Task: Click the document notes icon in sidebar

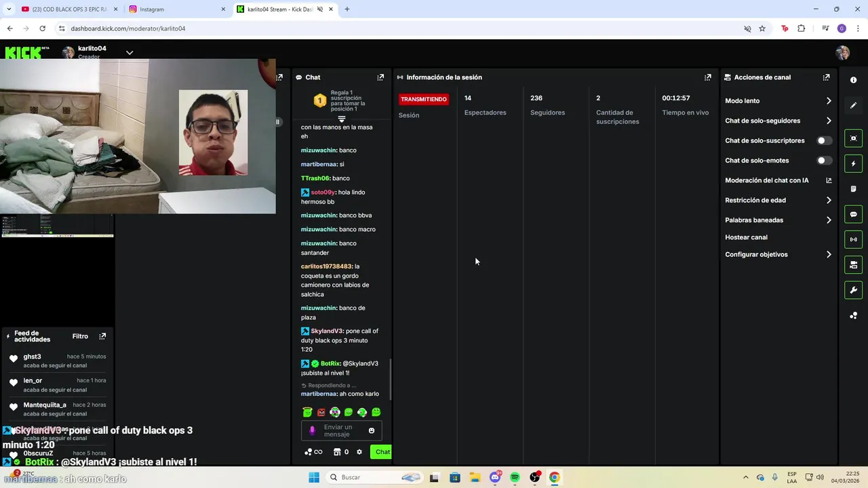Action: [x=853, y=188]
